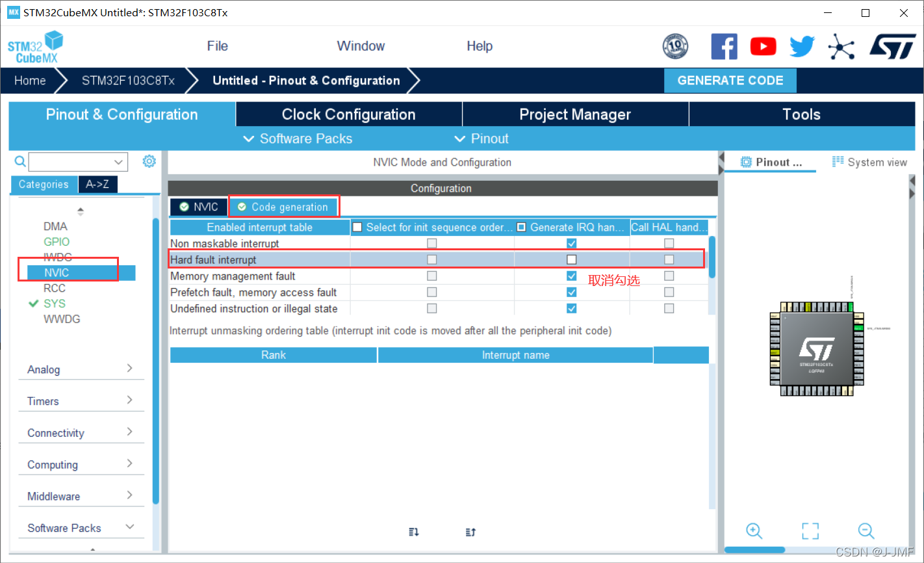
Task: Select WWDG in System Core list
Action: click(x=62, y=319)
